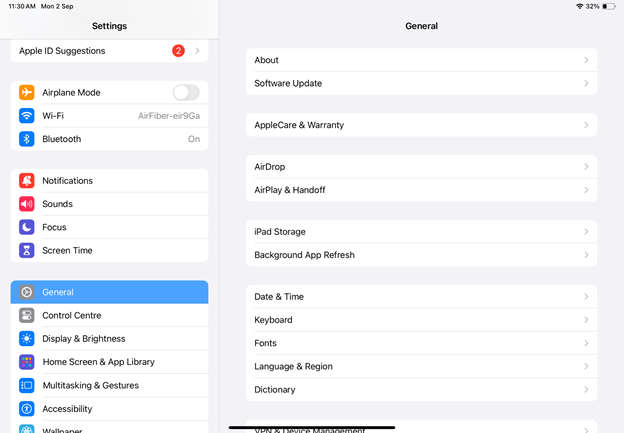Tap the General title in the detail header
Viewport: 624px width, 433px height.
(x=421, y=26)
